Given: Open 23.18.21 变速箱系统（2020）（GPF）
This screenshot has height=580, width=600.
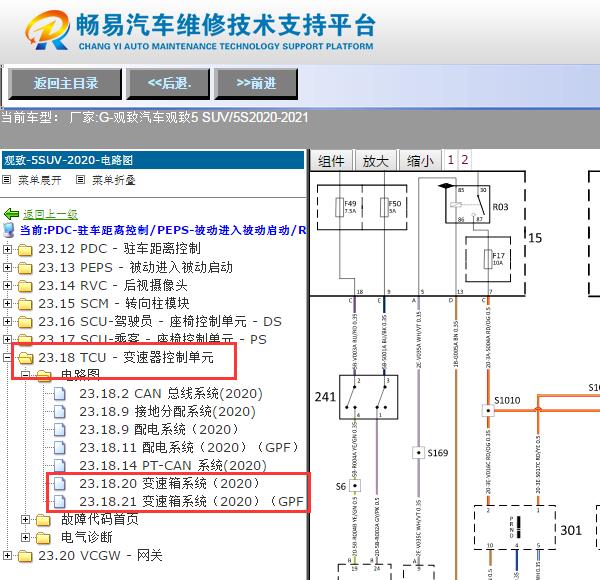Looking at the screenshot, I should click(x=192, y=501).
